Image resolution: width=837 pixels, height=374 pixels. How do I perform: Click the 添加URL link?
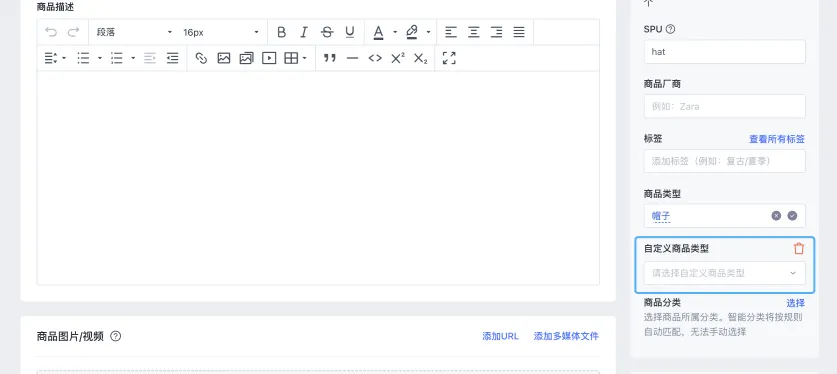(x=500, y=336)
